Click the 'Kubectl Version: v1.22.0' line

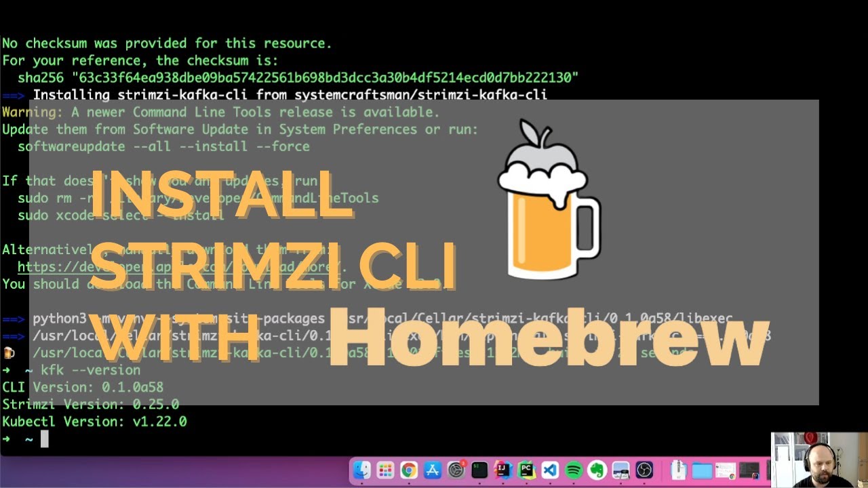pos(94,422)
